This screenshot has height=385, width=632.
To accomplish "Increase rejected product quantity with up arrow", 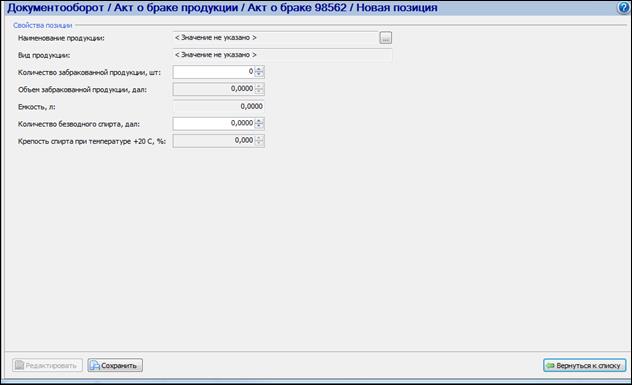I will (x=259, y=69).
